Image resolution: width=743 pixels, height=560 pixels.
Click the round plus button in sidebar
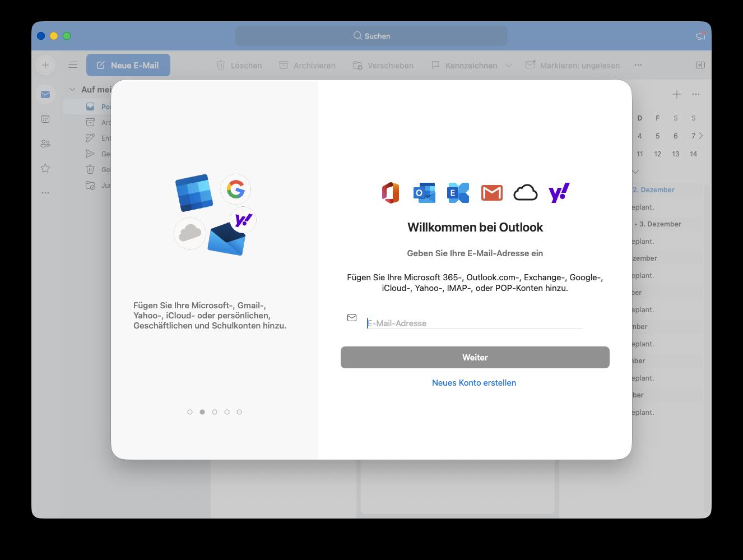pos(45,65)
